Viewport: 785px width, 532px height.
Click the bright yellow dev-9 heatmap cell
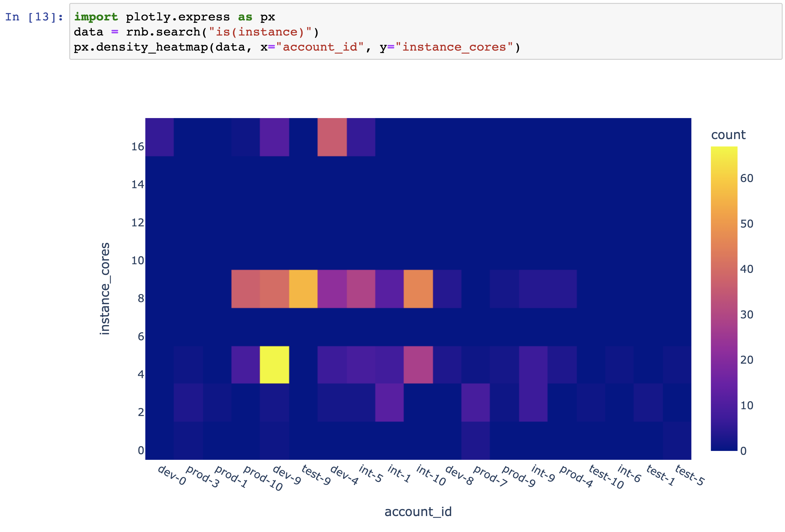tap(274, 365)
